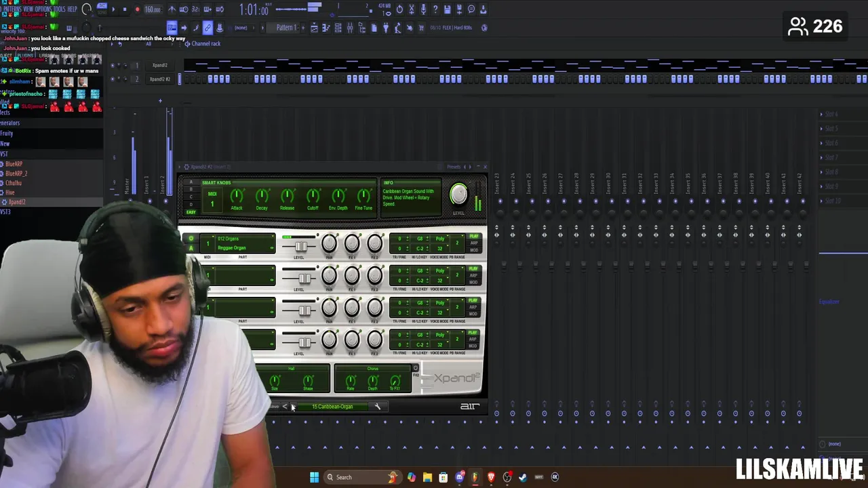
Task: Open the Piano roll view icon
Action: (x=325, y=28)
